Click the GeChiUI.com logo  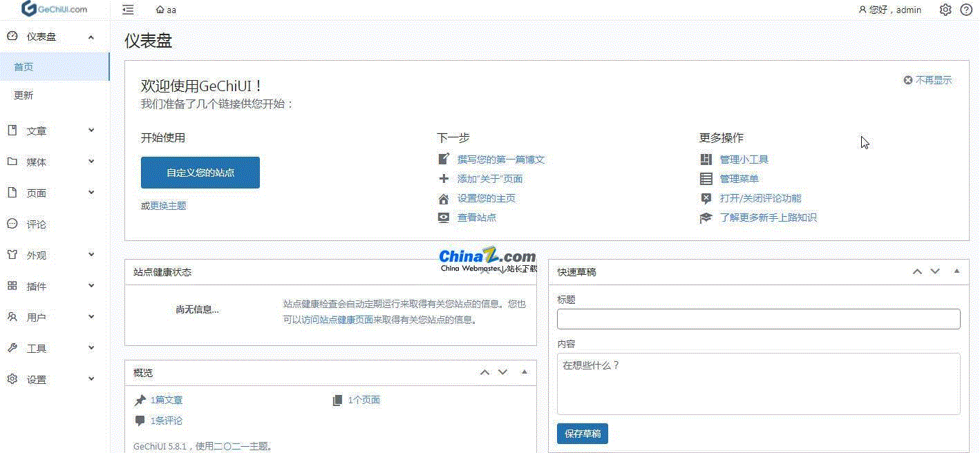[55, 9]
